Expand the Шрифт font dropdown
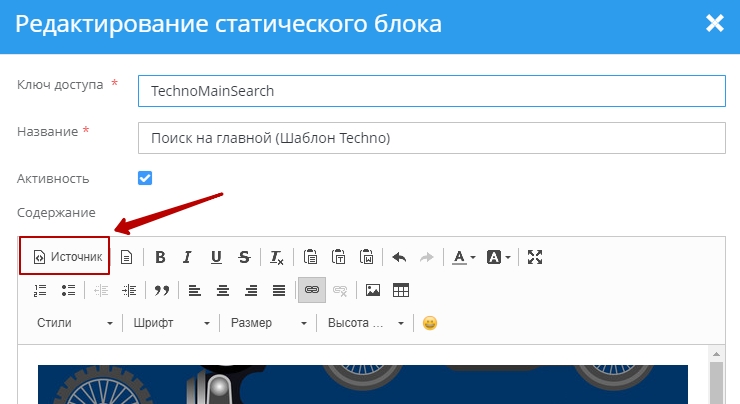The height and width of the screenshot is (404, 740). (172, 323)
